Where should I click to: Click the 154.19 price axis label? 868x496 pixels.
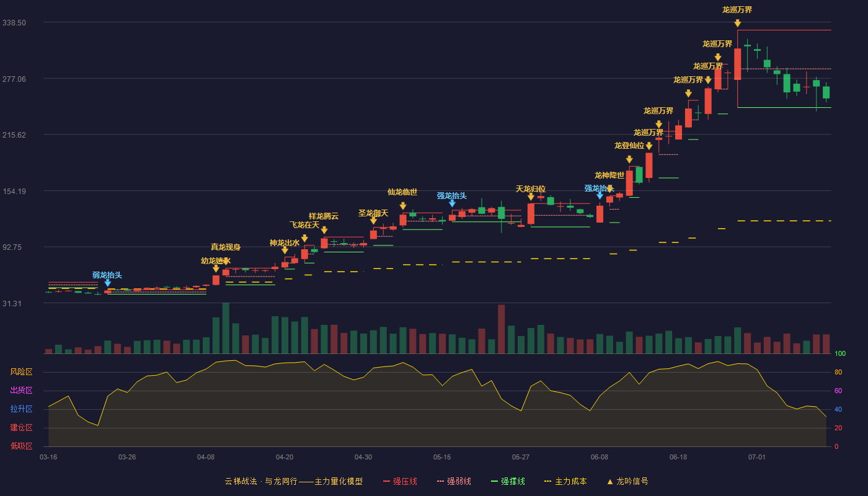tap(14, 191)
